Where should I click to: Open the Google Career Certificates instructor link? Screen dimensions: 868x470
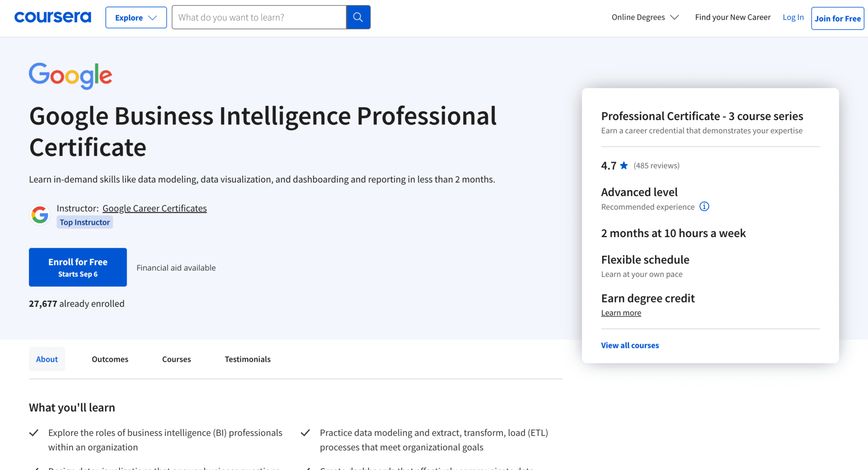[x=154, y=208]
